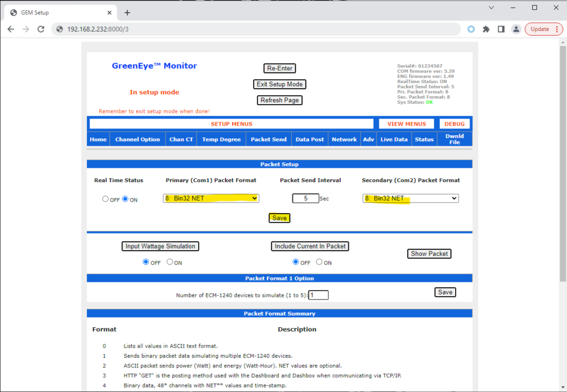Open the Network setup menu

344,140
